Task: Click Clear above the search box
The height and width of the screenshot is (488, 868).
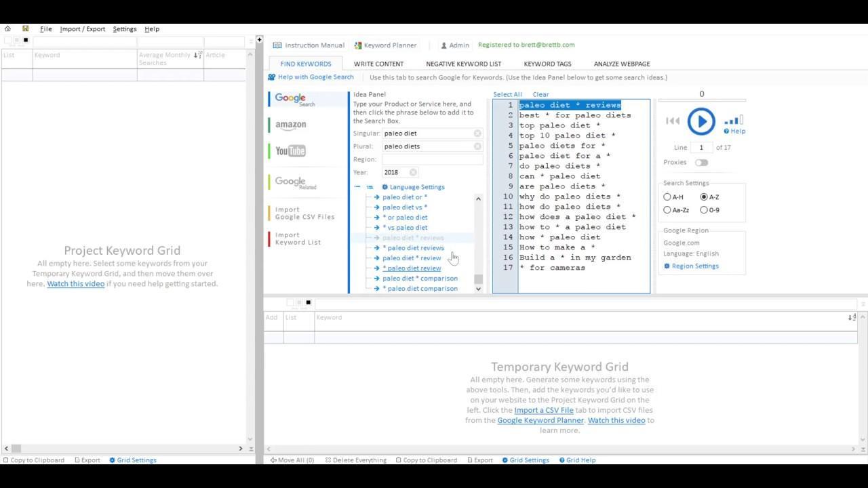Action: coord(540,95)
